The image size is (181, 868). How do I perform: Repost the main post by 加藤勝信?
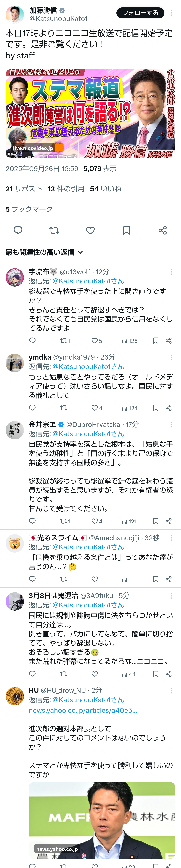(x=54, y=230)
